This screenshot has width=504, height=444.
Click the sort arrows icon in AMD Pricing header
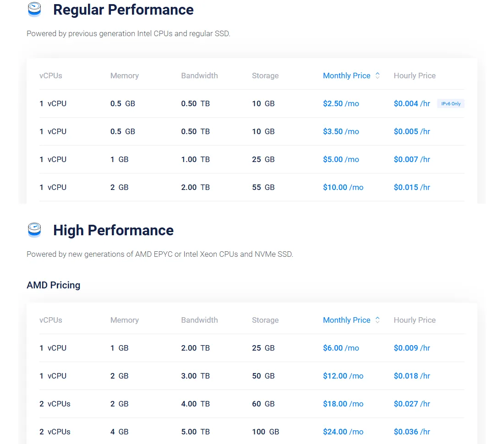pos(378,320)
